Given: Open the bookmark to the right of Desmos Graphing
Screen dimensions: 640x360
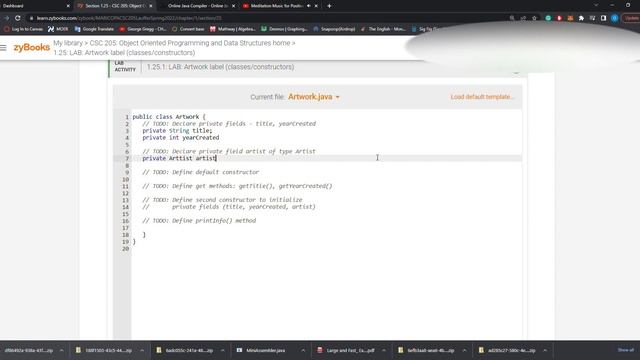Looking at the screenshot, I should click(x=334, y=29).
